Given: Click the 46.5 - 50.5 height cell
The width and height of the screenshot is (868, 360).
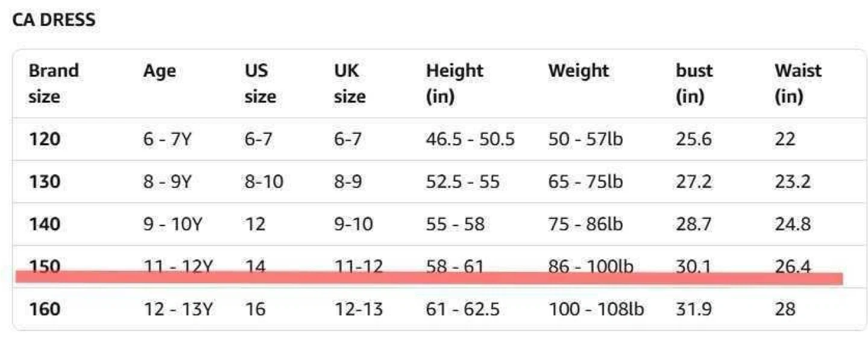Looking at the screenshot, I should click(470, 139).
